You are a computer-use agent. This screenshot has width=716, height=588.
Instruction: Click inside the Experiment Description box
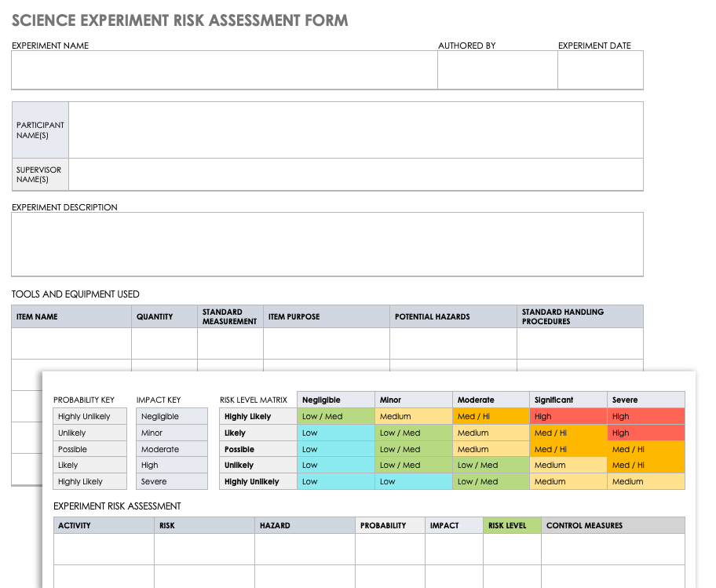327,243
